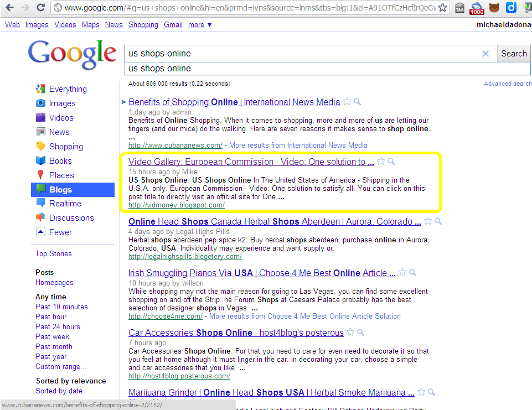Preview the Marijuana Grinder result
532x410 pixels.
pyautogui.click(x=432, y=392)
